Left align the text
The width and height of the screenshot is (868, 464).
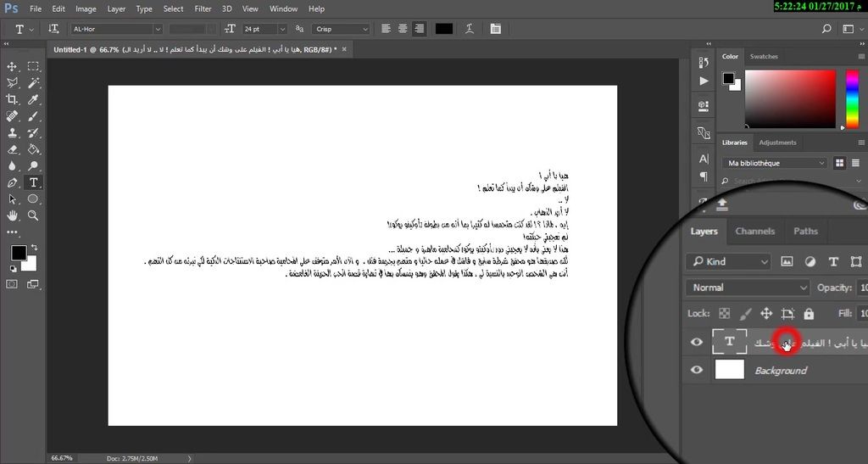click(x=387, y=29)
